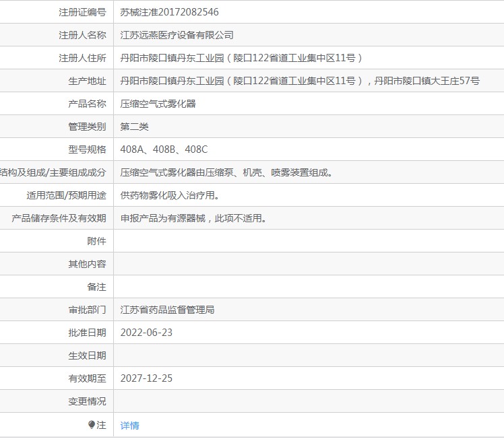The image size is (504, 441).
Task: Click storage text 申报产品为有源器械，此项不适用
Action: (x=193, y=218)
